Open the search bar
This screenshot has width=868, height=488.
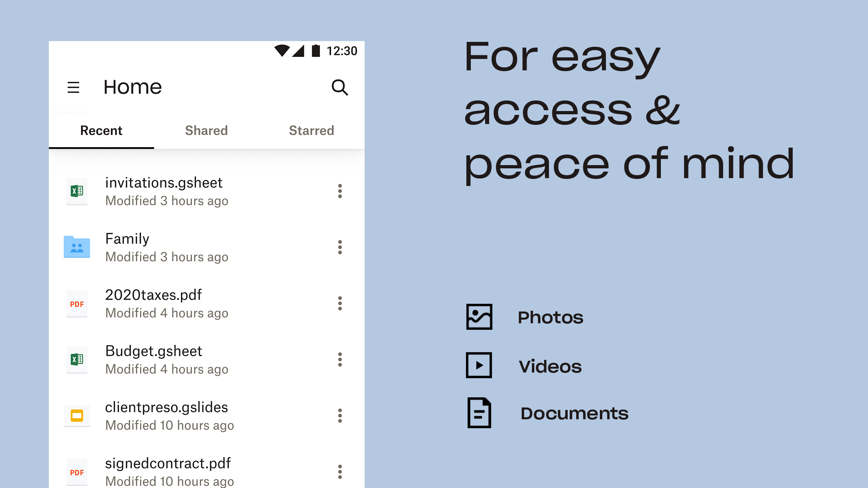339,87
